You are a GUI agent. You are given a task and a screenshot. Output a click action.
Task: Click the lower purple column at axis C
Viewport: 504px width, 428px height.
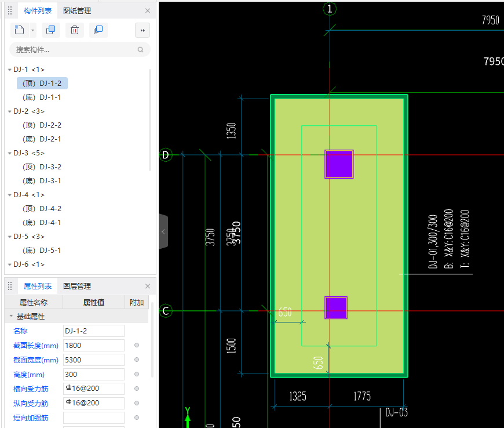tap(336, 307)
